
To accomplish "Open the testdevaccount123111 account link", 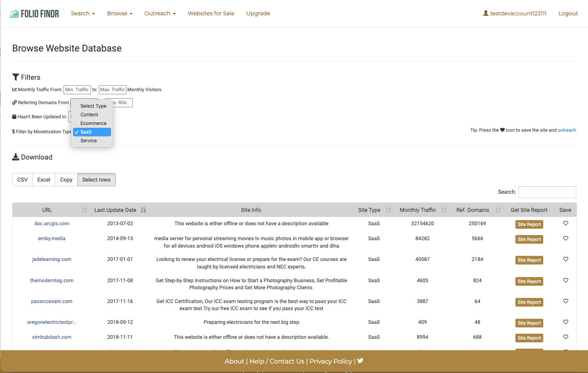I will [515, 13].
